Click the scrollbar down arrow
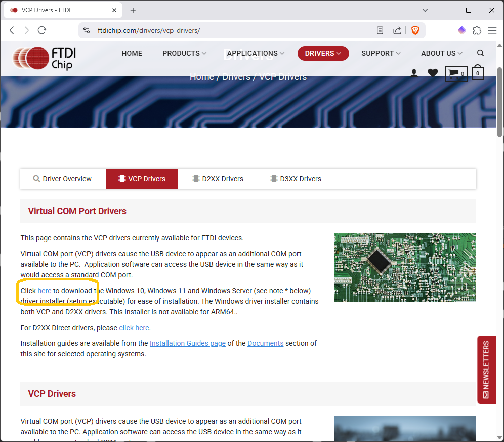The image size is (504, 442). point(499,437)
